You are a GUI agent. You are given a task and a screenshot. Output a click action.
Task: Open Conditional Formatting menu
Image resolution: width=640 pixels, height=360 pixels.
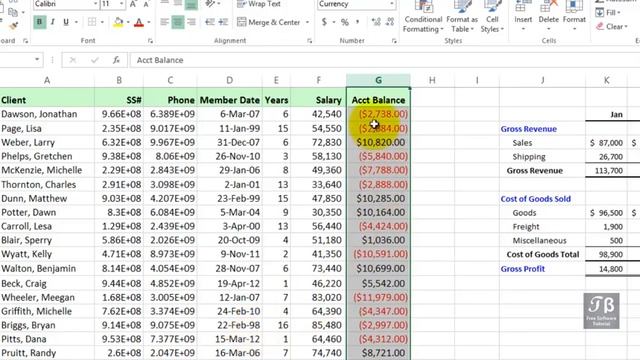423,17
